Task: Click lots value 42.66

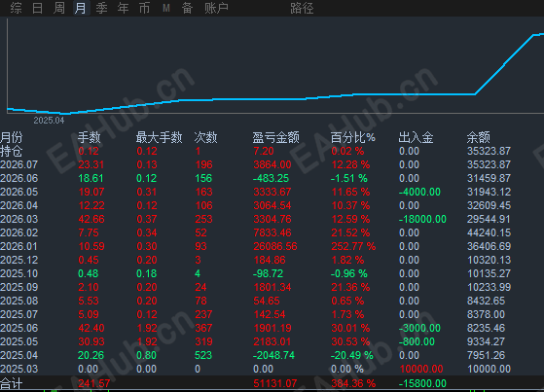Action: (x=91, y=219)
